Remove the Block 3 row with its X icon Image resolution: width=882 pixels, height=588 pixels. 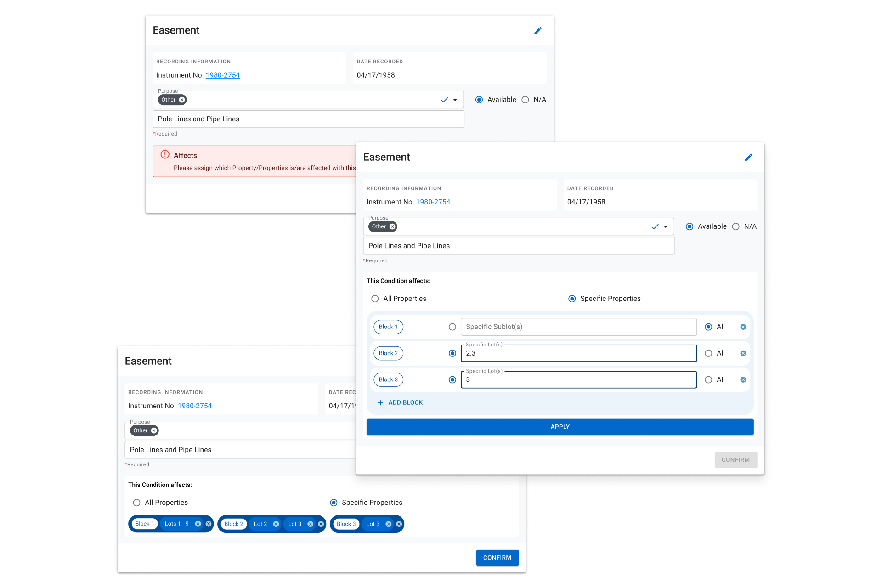pos(743,380)
